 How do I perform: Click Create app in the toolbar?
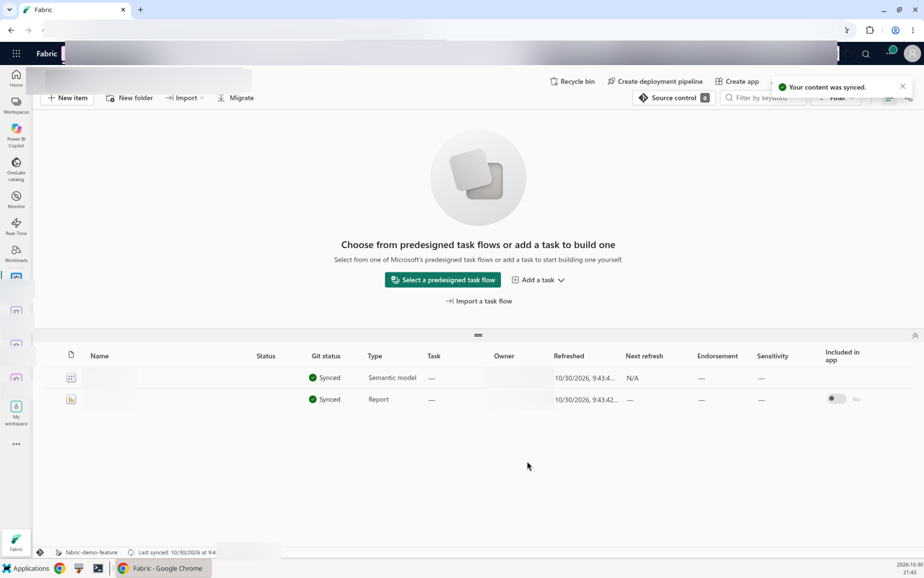click(737, 82)
